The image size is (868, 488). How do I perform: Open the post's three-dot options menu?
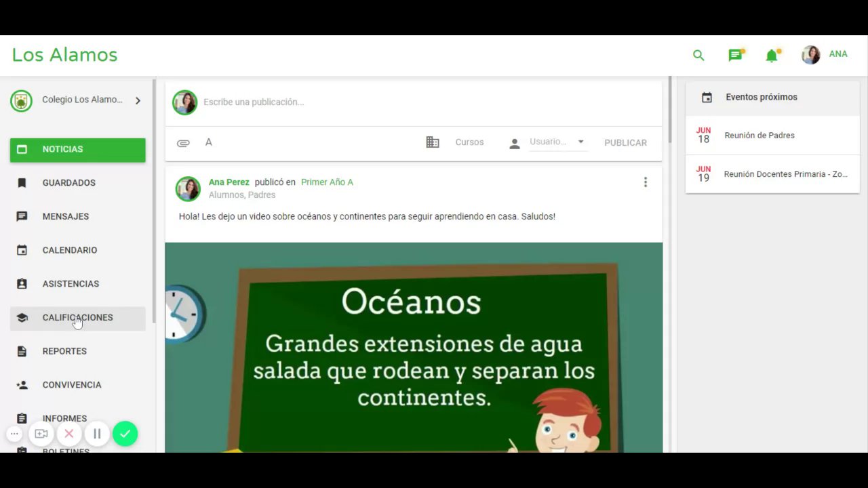click(645, 182)
